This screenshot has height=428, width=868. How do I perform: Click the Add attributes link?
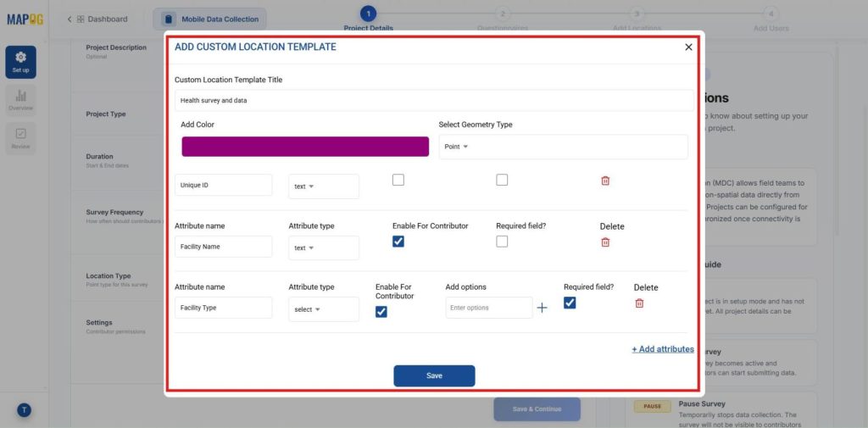coord(662,349)
